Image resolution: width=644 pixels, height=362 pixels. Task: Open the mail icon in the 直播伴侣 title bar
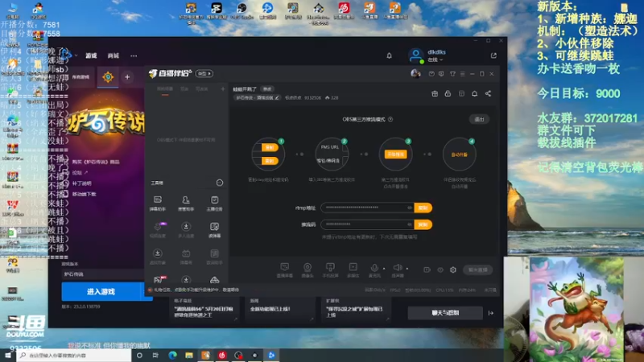pos(431,74)
